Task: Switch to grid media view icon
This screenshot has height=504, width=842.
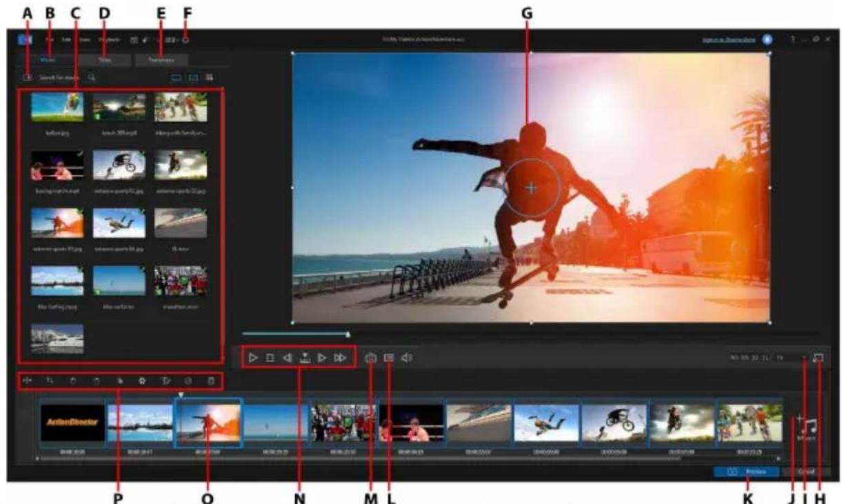Action: (209, 78)
